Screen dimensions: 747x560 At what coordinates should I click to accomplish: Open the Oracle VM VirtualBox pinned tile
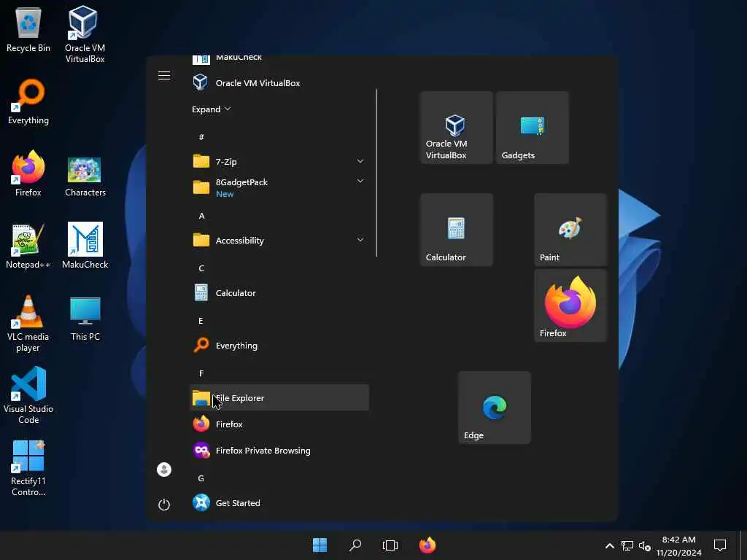457,128
